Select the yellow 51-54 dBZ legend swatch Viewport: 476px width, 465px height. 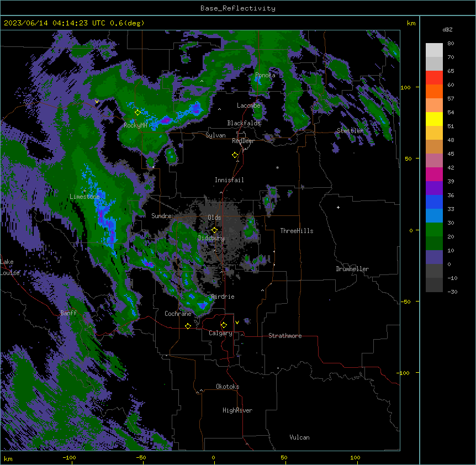pos(434,119)
